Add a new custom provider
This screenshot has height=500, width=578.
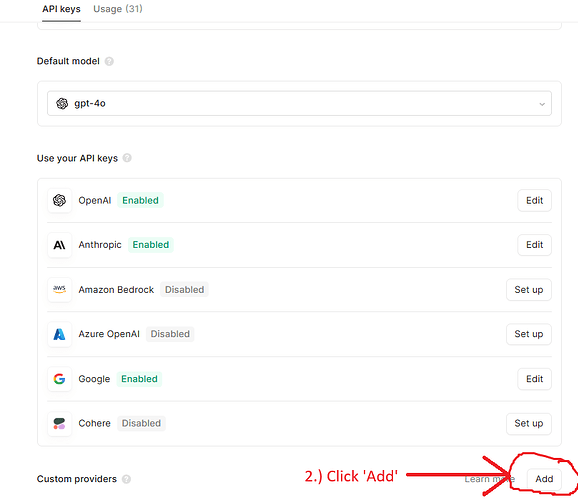coord(544,479)
